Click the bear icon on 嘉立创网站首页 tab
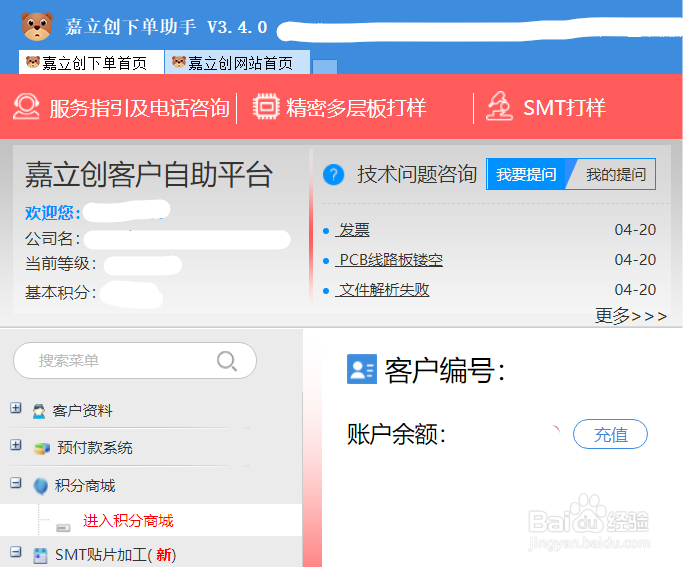 pos(179,62)
